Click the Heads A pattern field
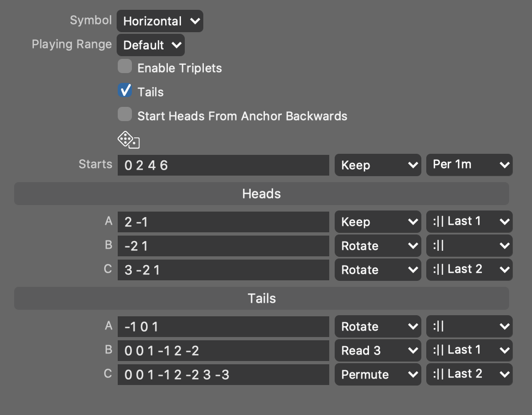The width and height of the screenshot is (532, 415). 223,222
